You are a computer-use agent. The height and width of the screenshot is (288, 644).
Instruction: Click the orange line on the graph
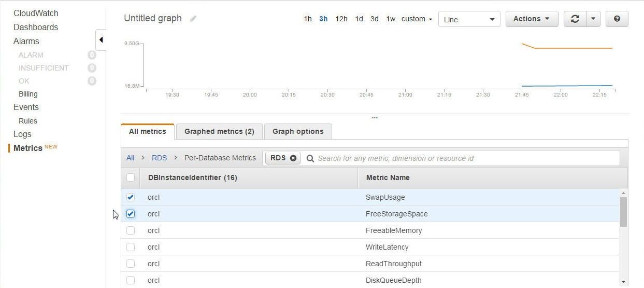(x=573, y=48)
